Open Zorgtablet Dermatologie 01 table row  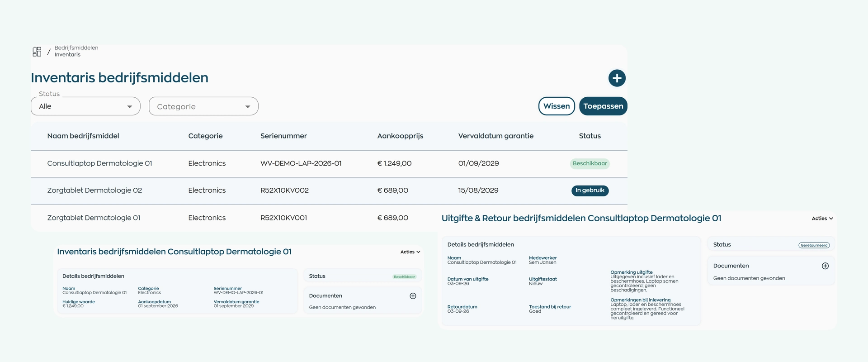(234, 218)
